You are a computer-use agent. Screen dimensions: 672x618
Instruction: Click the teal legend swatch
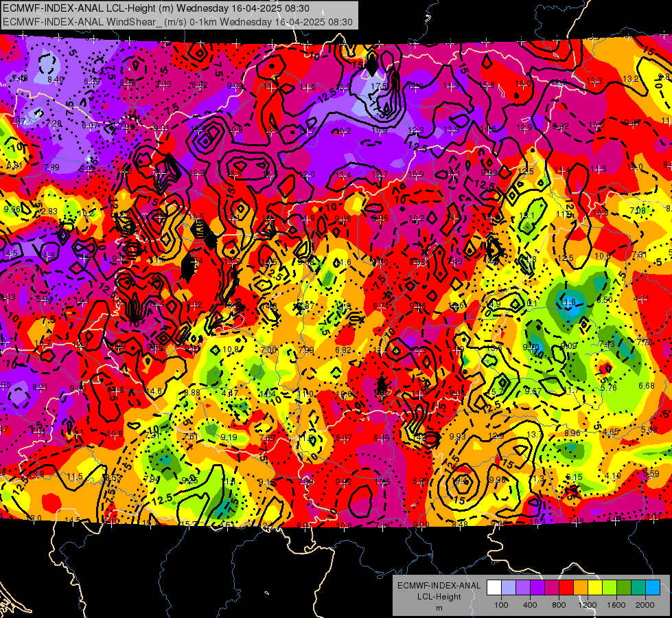tap(638, 588)
